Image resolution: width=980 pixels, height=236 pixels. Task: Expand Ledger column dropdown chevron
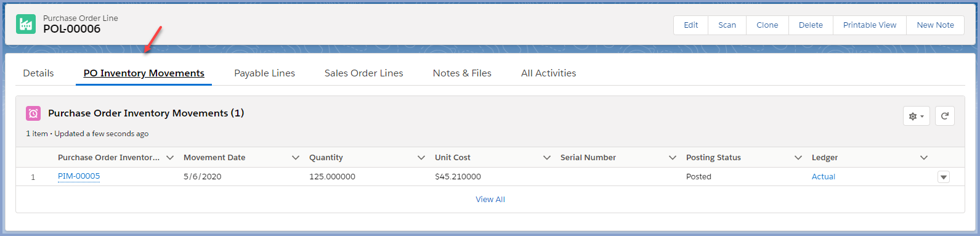tap(924, 158)
